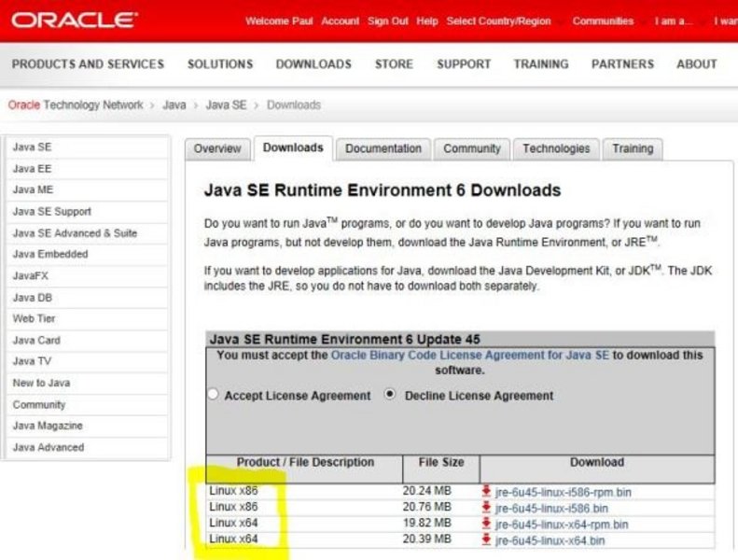Click Oracle Technology Network breadcrumb

tap(76, 105)
